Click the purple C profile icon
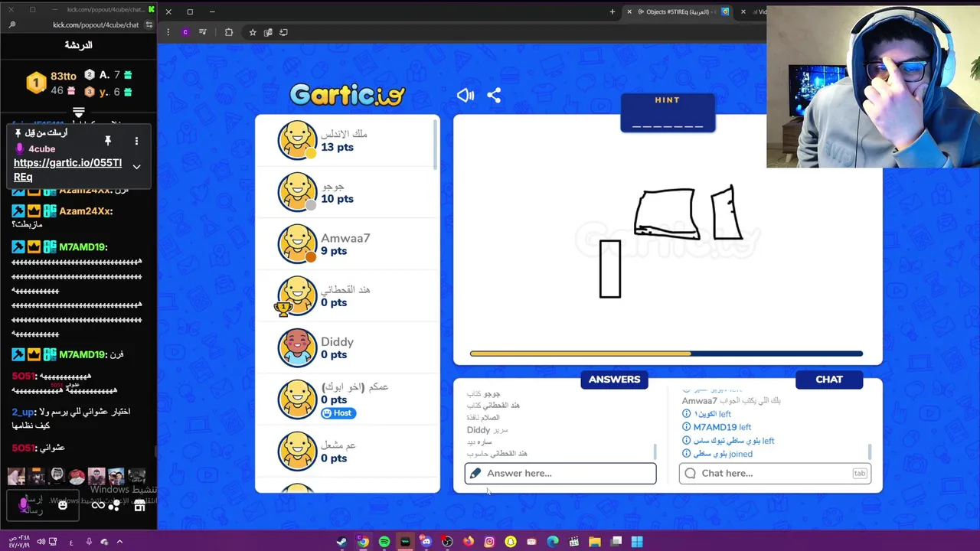The width and height of the screenshot is (980, 551). click(185, 32)
